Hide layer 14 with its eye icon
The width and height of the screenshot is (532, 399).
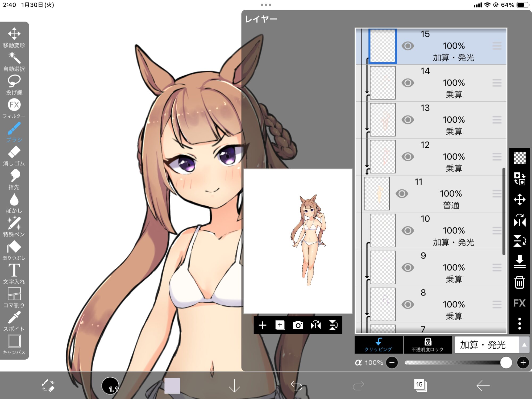click(x=408, y=83)
